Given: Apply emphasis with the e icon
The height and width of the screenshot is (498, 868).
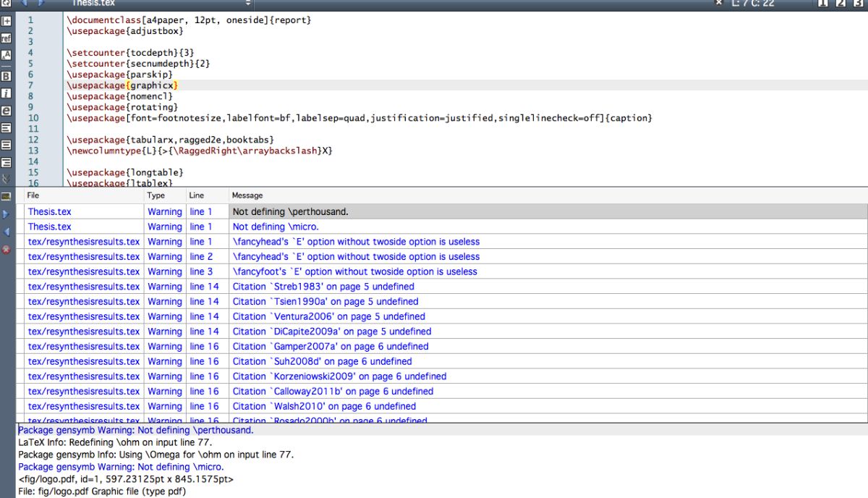Looking at the screenshot, I should 6,111.
